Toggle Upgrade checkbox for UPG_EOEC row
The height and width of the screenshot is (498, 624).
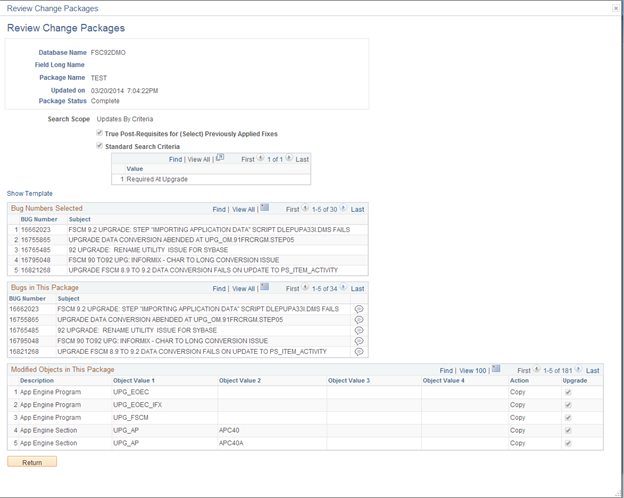[x=568, y=393]
